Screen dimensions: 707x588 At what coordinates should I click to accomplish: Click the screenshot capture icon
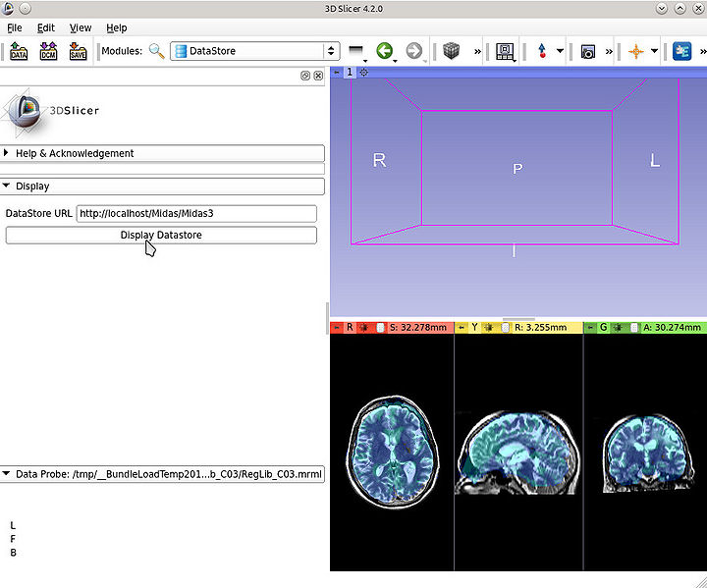pos(587,51)
